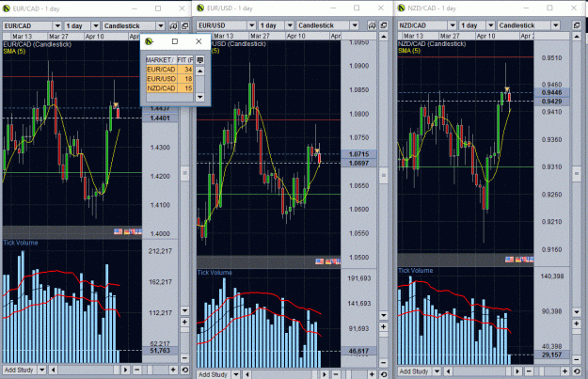Click Add Study button in EUR/USD window
588x379 pixels.
tap(213, 374)
